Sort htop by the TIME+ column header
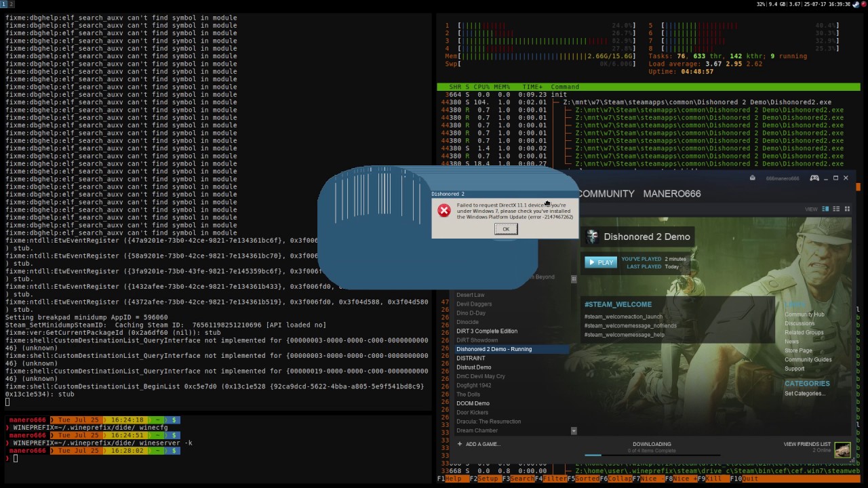 click(x=532, y=87)
